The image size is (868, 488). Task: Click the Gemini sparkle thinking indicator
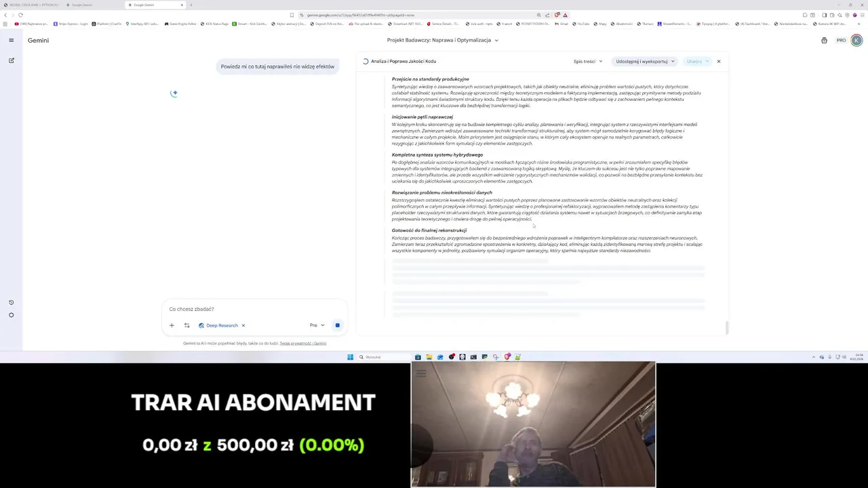coord(174,94)
